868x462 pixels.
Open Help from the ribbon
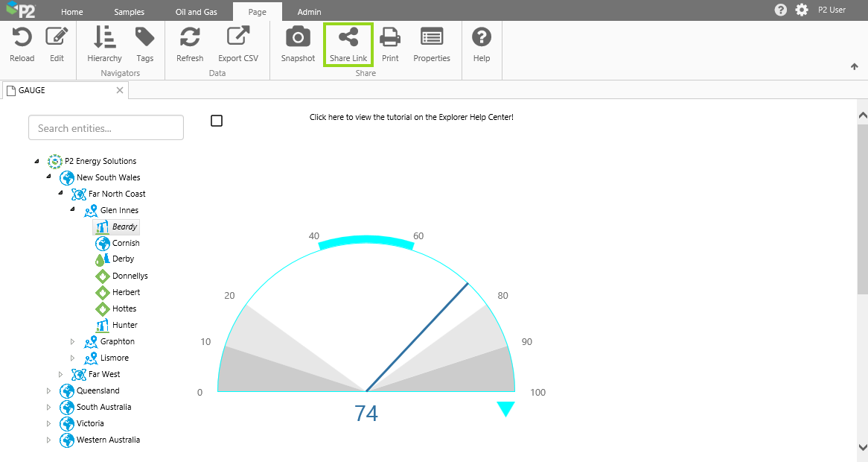pos(482,37)
